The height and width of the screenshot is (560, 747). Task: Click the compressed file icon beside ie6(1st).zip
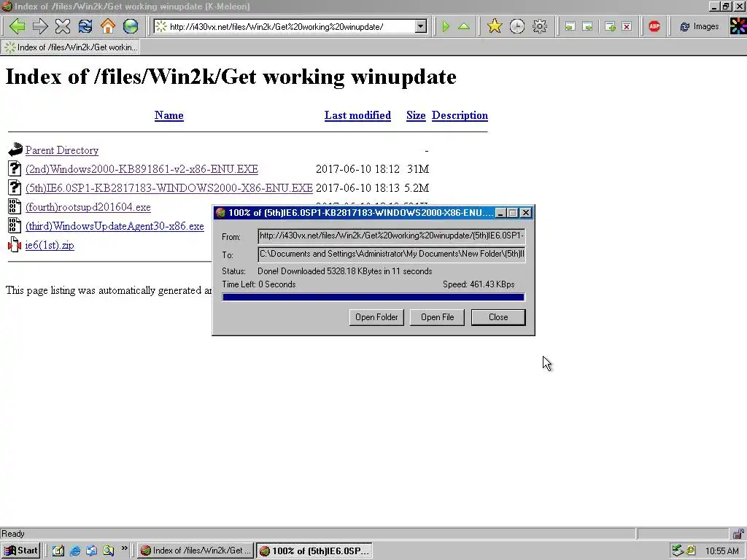click(15, 245)
